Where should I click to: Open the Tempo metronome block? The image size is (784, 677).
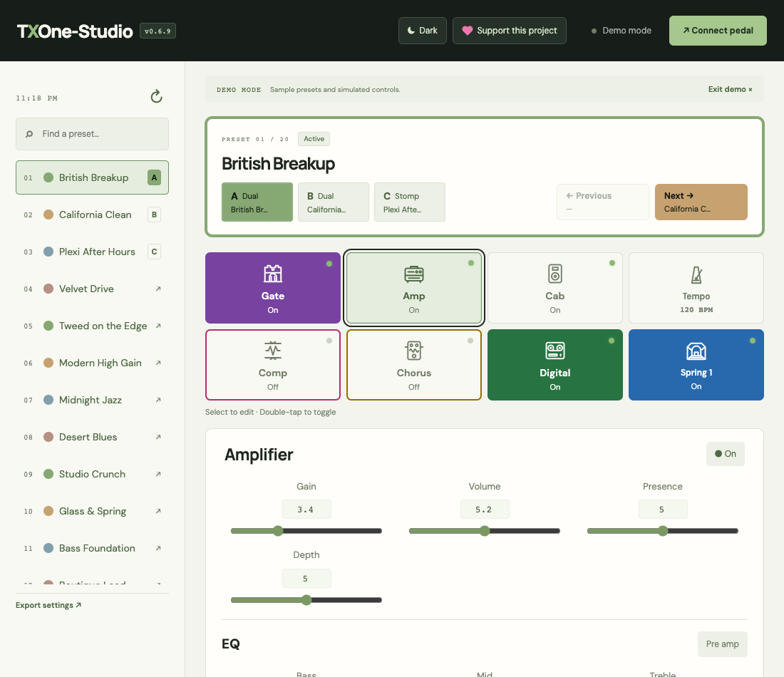(696, 288)
